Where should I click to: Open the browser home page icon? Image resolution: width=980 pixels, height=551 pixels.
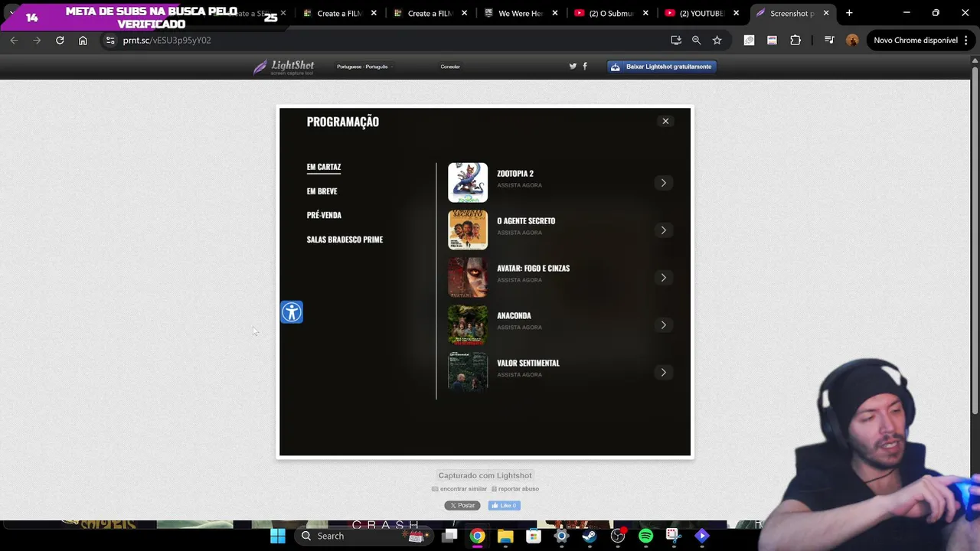pos(83,40)
